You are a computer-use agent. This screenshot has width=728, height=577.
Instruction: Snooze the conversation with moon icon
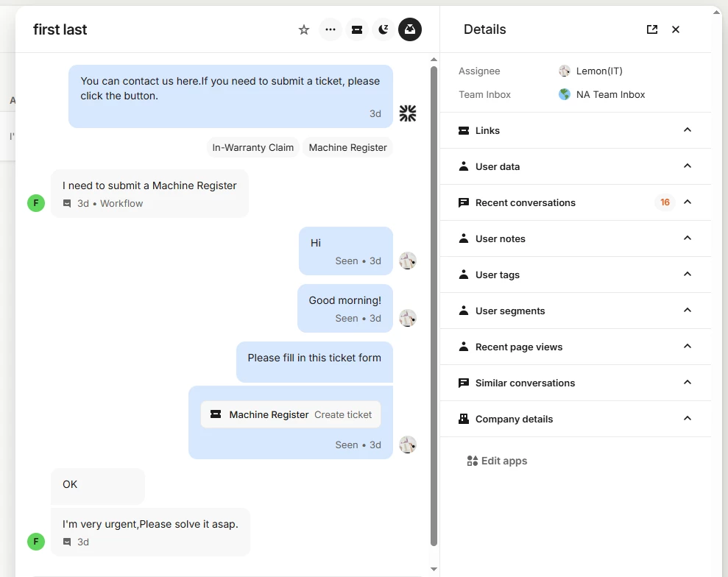pyautogui.click(x=384, y=29)
